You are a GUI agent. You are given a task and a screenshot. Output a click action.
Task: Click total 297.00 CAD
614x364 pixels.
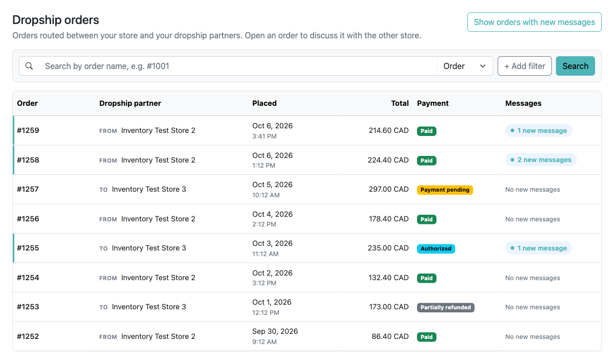[388, 189]
